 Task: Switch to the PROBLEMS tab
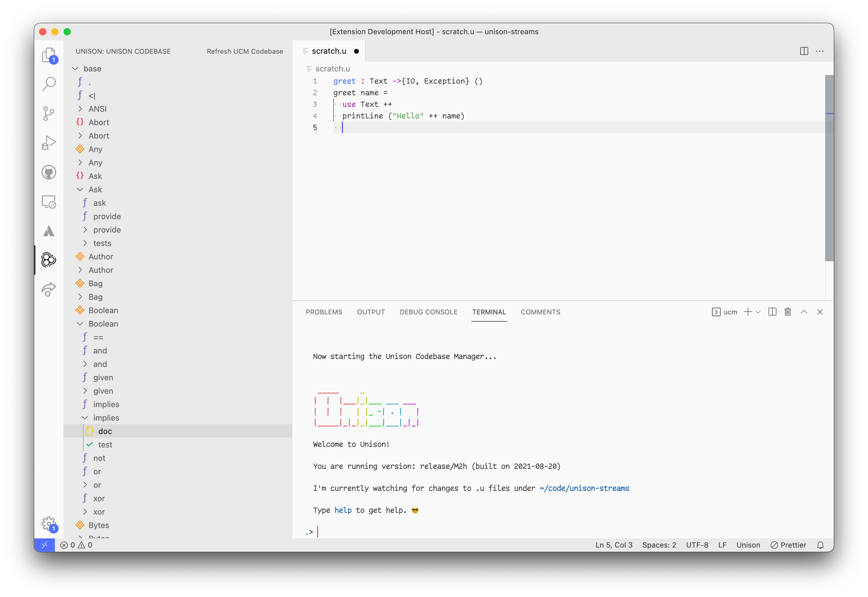(x=324, y=312)
